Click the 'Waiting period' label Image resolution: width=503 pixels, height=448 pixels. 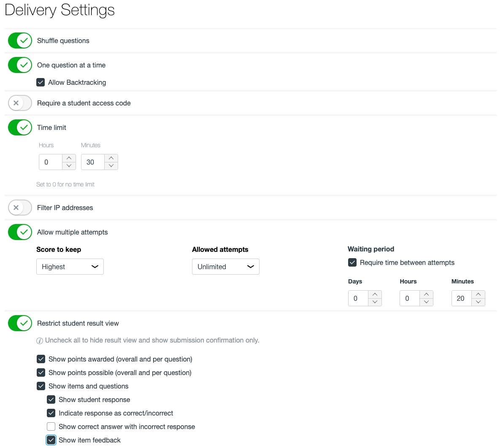371,249
